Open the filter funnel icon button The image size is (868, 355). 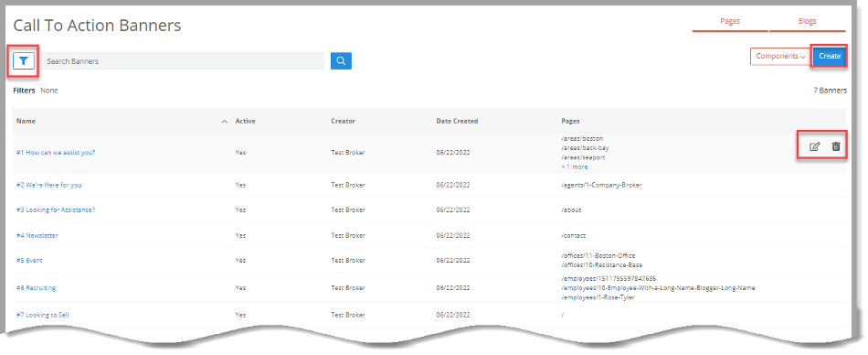[x=23, y=61]
